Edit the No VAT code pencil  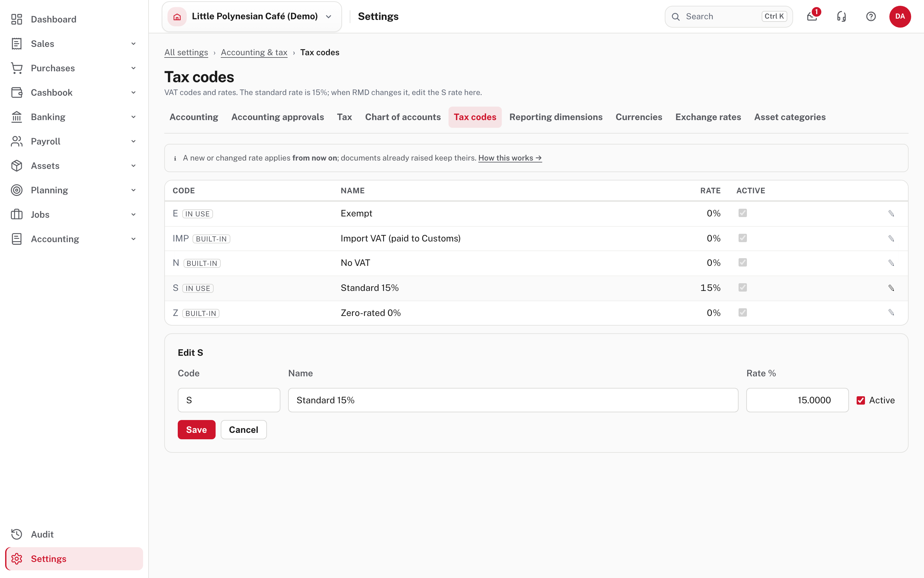tap(891, 263)
